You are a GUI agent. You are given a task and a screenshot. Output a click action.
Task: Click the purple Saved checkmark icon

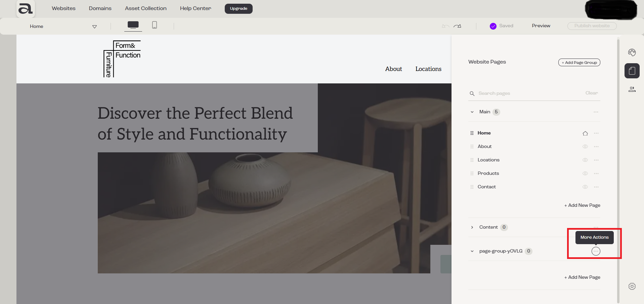point(493,26)
